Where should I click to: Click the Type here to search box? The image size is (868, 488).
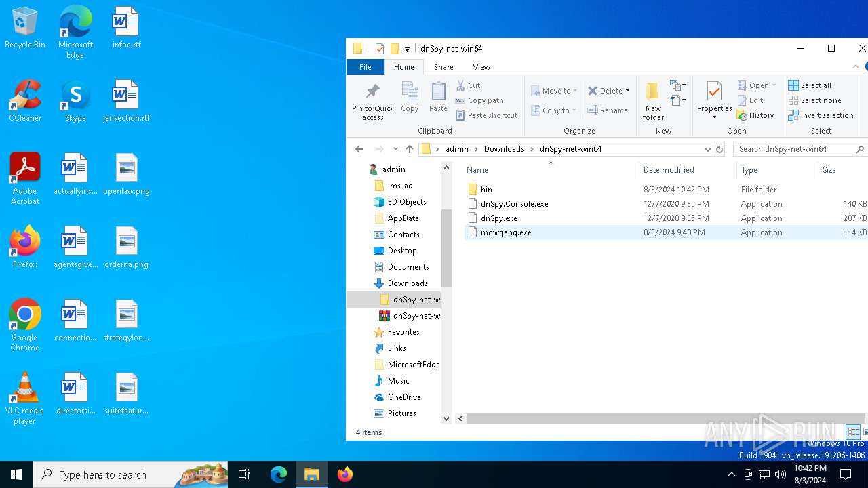click(x=130, y=474)
